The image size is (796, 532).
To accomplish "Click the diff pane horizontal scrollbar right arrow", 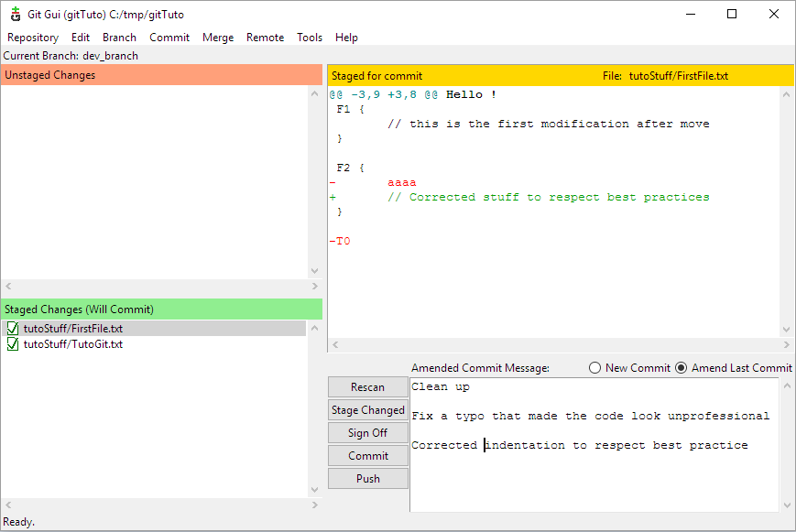I will click(786, 344).
